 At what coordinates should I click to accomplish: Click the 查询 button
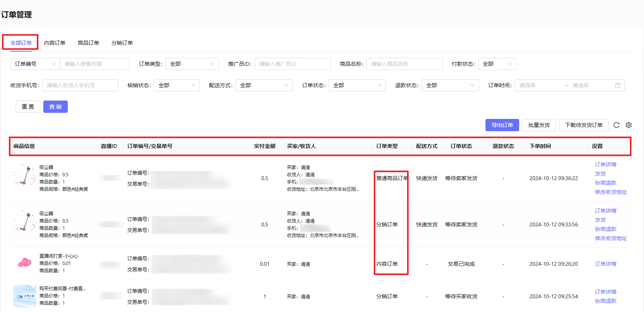(x=56, y=107)
